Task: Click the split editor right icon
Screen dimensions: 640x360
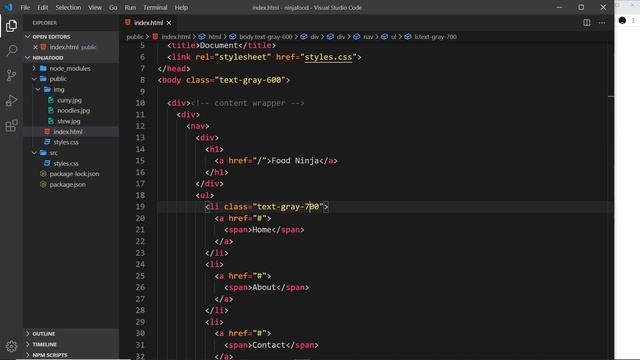Action: [587, 23]
